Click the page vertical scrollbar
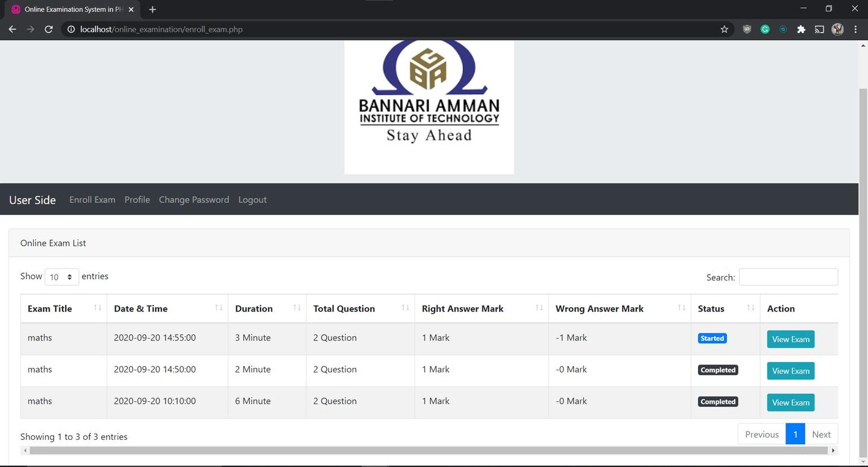Viewport: 868px width, 467px height. click(x=863, y=273)
